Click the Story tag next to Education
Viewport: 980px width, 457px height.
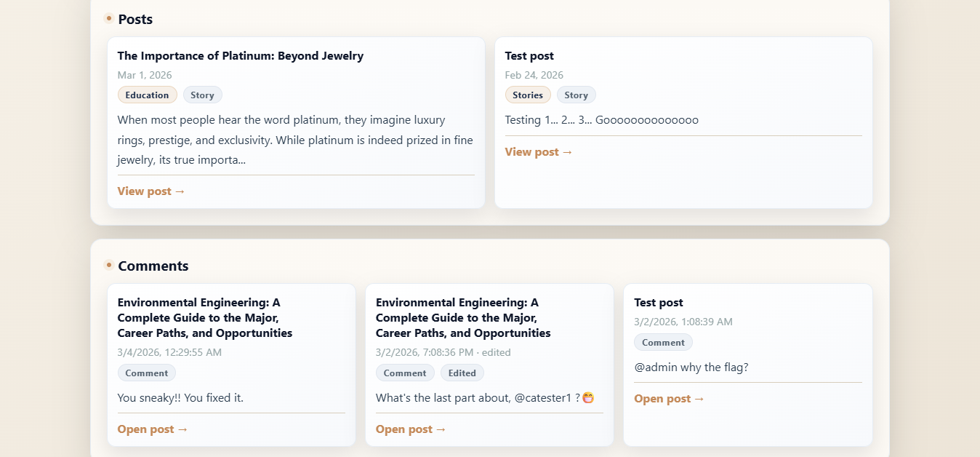(202, 95)
